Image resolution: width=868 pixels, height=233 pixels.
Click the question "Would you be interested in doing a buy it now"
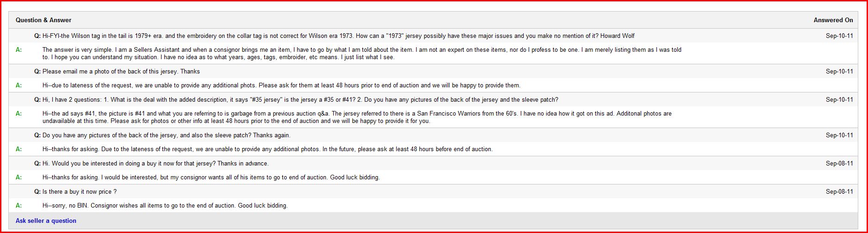click(156, 164)
